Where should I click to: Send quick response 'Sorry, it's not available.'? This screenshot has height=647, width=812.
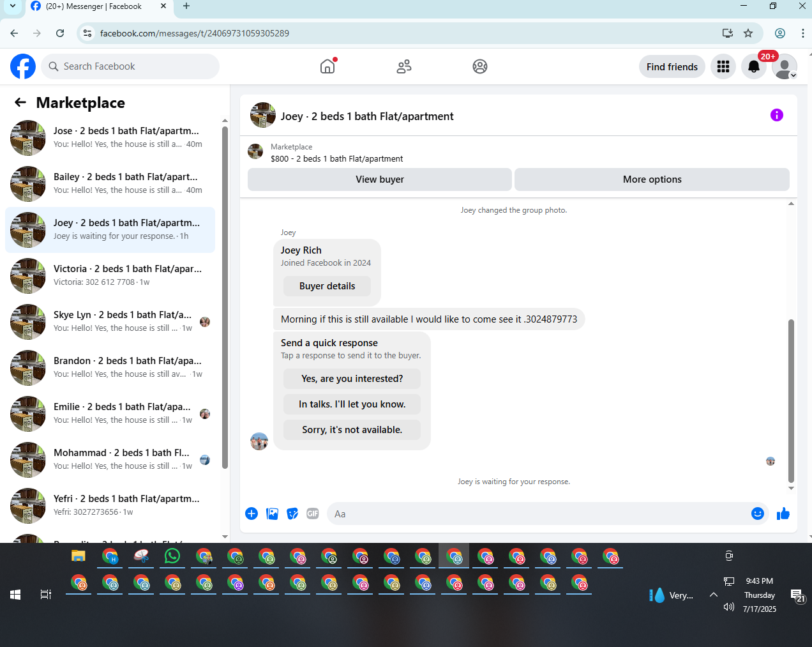coord(352,430)
